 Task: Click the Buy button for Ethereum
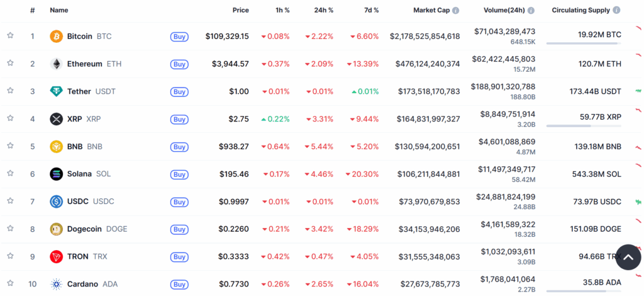coord(179,64)
